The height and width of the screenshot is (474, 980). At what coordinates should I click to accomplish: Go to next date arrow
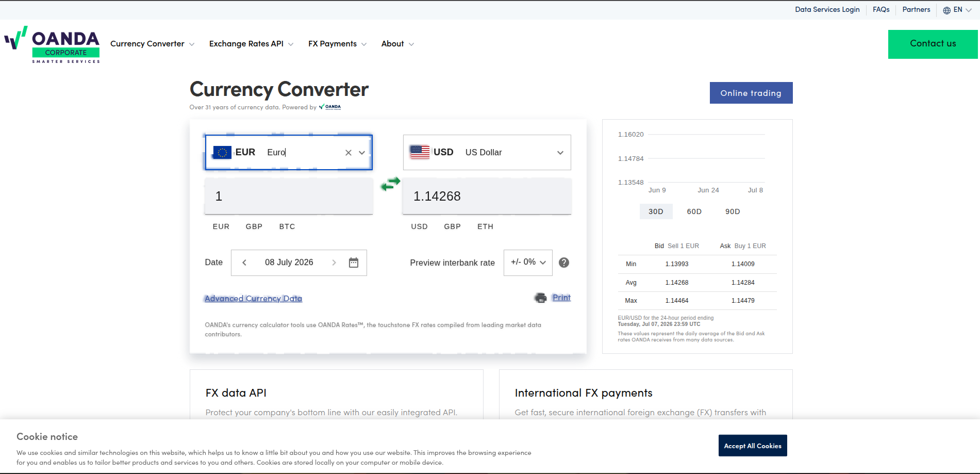(x=334, y=263)
